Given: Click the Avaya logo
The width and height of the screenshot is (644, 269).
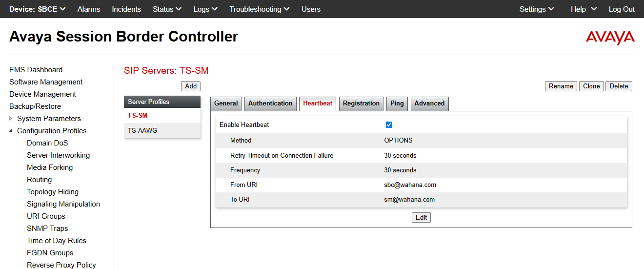Looking at the screenshot, I should [610, 38].
